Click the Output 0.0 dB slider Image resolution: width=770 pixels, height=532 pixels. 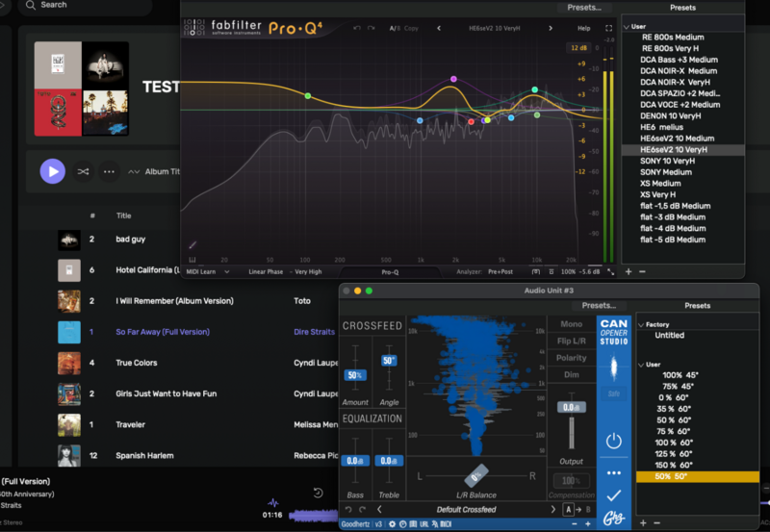(x=571, y=407)
